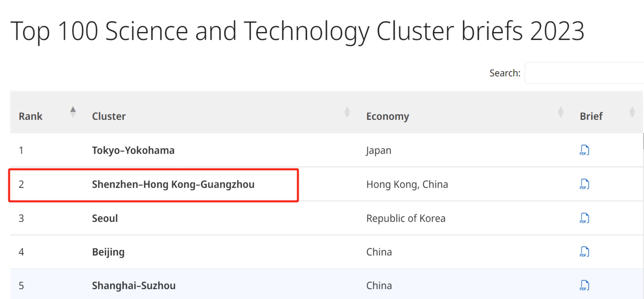Image resolution: width=644 pixels, height=299 pixels.
Task: Click the Rank column header
Action: click(x=31, y=116)
